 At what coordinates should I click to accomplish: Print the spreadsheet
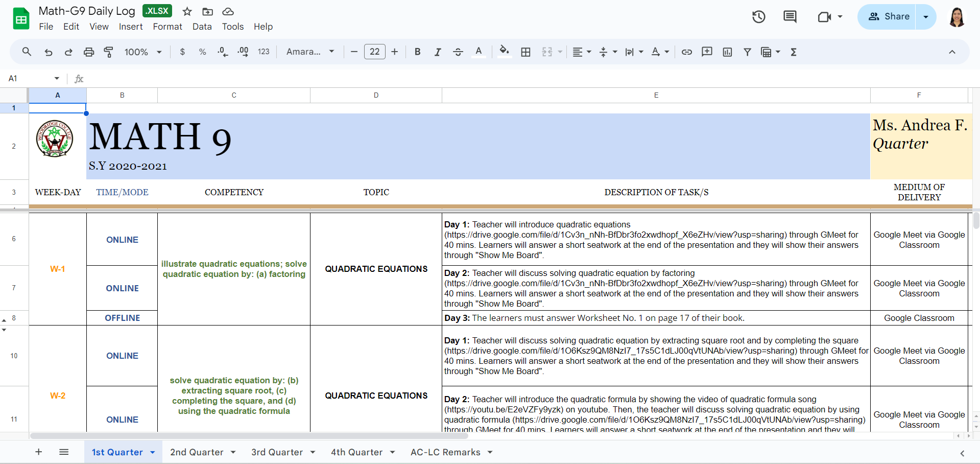[89, 52]
